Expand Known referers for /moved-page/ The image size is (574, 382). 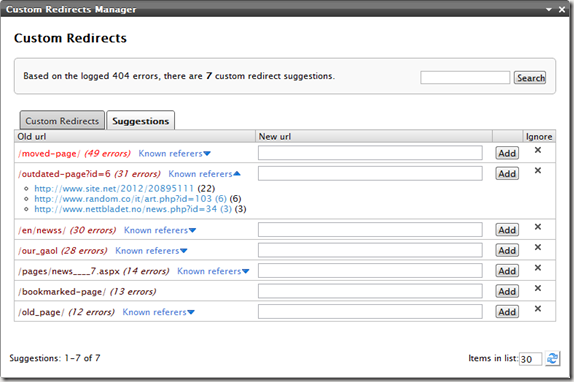pyautogui.click(x=174, y=154)
